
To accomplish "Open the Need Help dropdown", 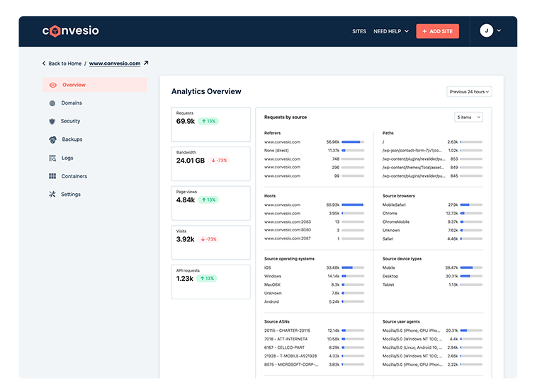I will [x=391, y=31].
